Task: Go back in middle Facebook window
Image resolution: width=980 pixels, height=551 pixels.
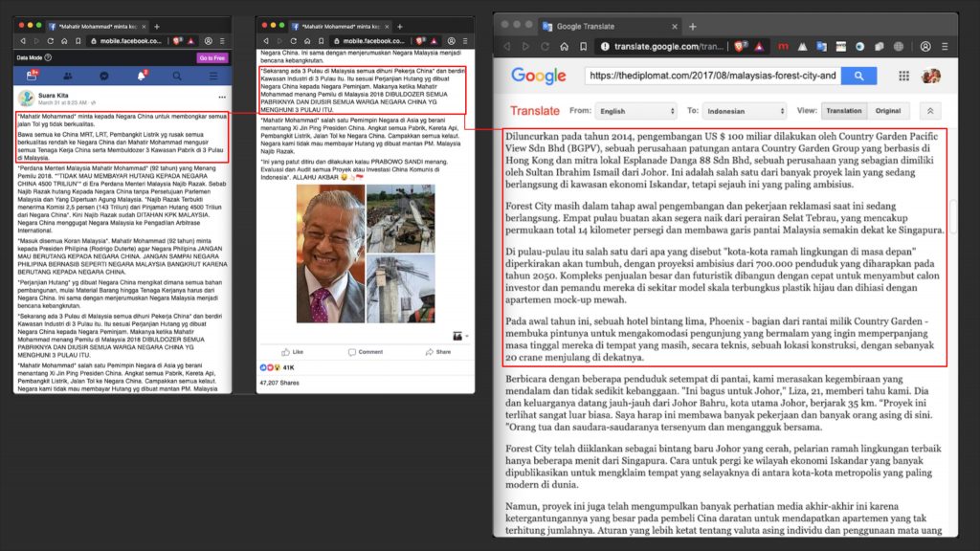Action: [266, 41]
